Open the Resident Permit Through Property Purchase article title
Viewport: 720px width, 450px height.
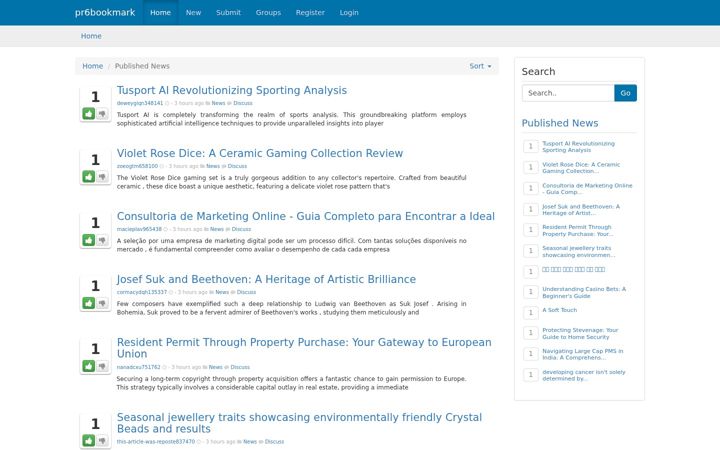coord(304,348)
